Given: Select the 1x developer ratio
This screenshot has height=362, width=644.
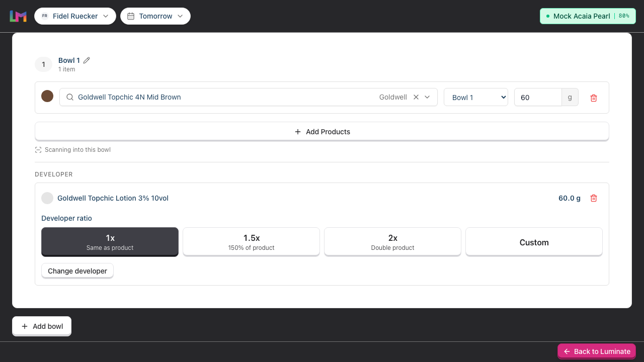Looking at the screenshot, I should point(110,242).
